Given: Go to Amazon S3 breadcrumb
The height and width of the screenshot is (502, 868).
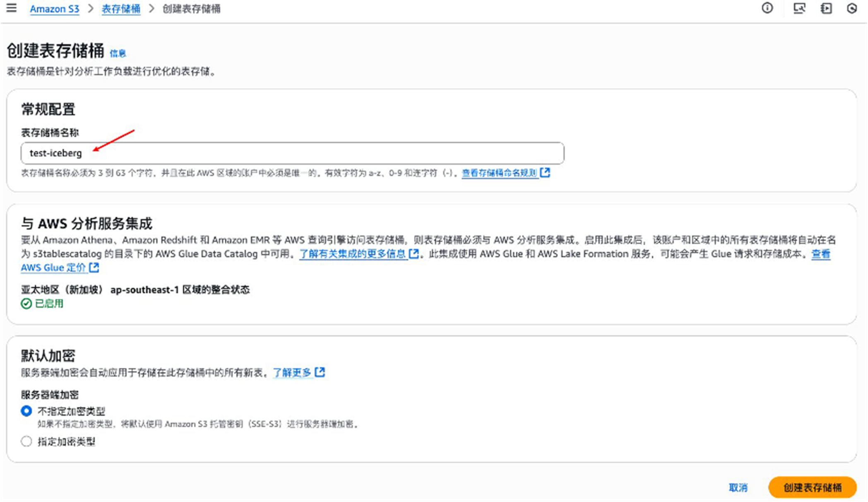Looking at the screenshot, I should pos(54,9).
